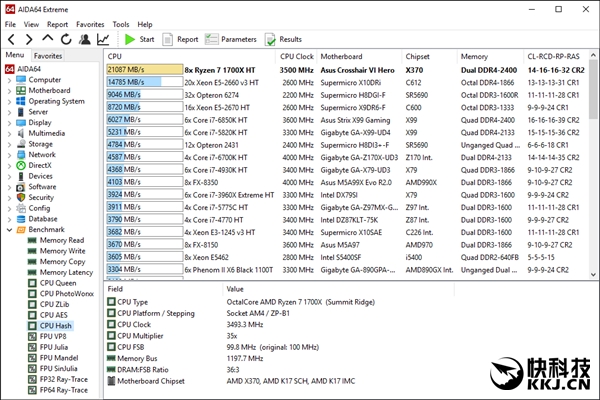
Task: Go back with the left arrow toolbar icon
Action: coord(11,39)
